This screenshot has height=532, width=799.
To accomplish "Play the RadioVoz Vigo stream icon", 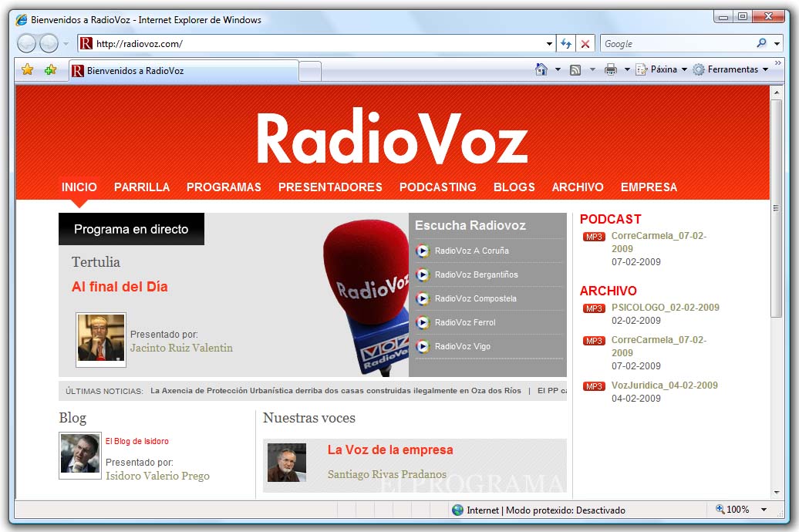I will (423, 346).
